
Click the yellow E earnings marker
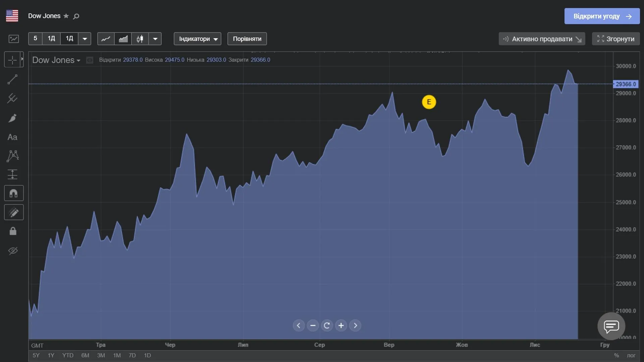point(429,102)
